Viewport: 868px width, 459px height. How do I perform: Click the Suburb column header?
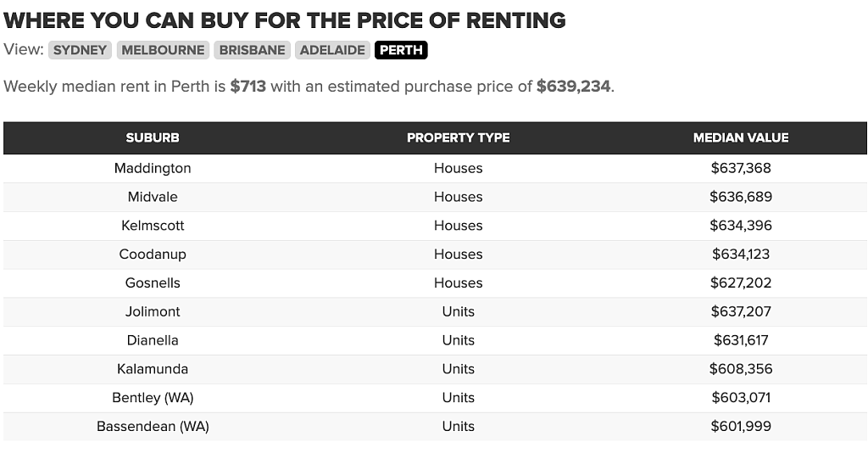(153, 138)
